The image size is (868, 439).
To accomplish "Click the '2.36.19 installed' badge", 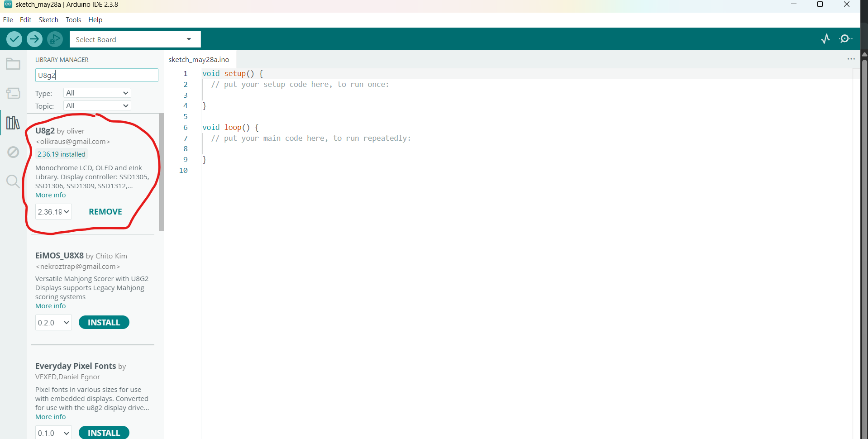I will 61,154.
